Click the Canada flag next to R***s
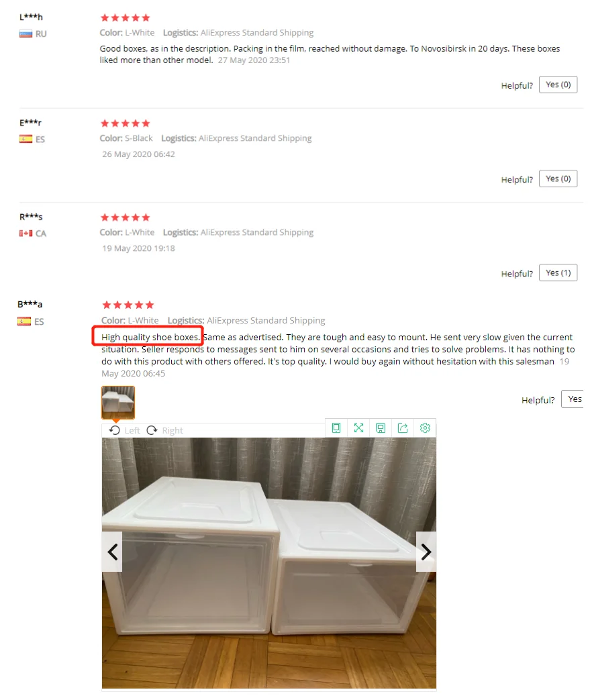 (x=26, y=234)
